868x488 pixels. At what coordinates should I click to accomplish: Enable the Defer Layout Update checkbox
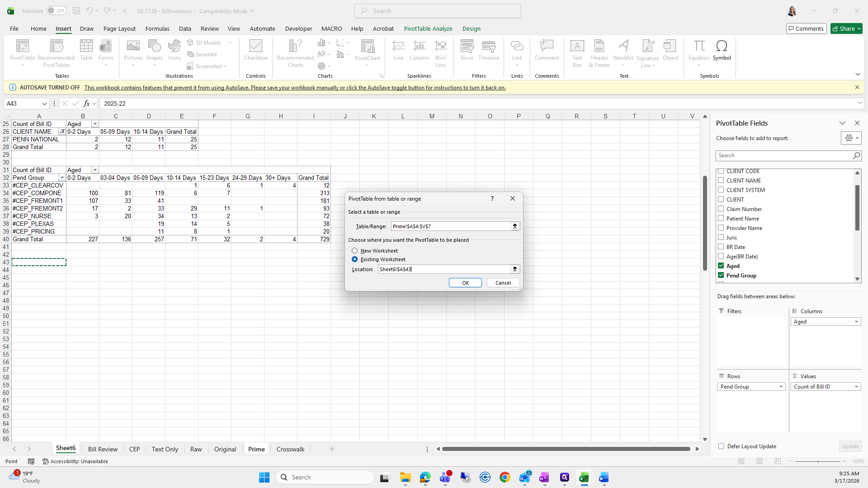tap(721, 446)
